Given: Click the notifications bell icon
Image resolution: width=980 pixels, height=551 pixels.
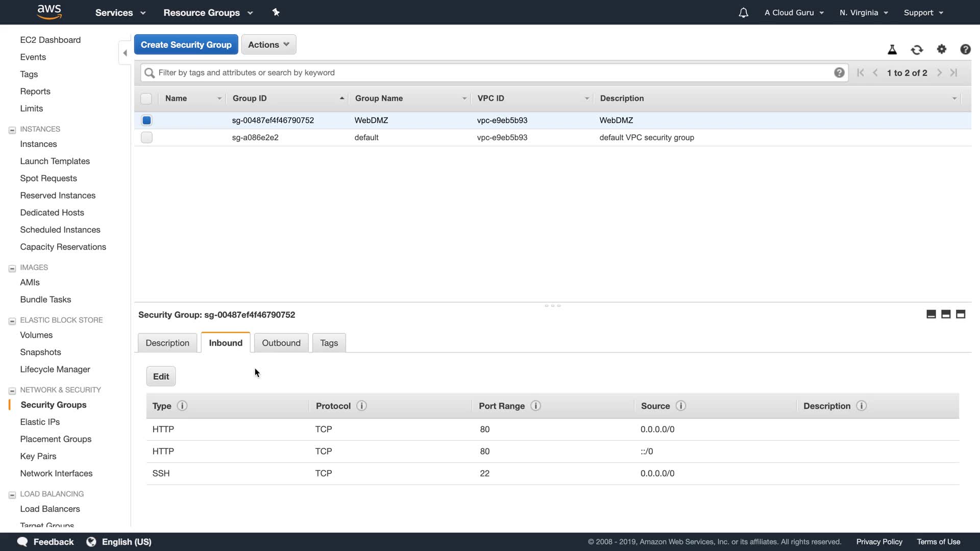Looking at the screenshot, I should pos(743,13).
